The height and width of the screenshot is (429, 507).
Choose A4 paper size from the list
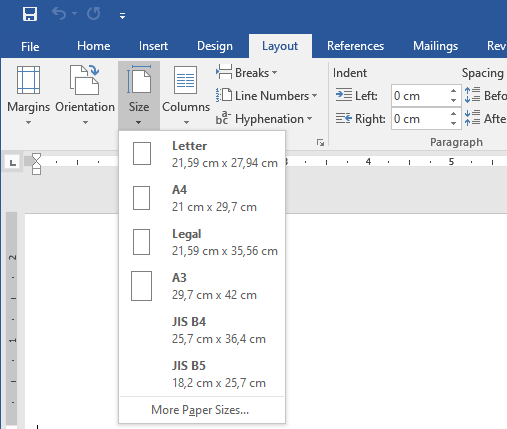(x=202, y=198)
